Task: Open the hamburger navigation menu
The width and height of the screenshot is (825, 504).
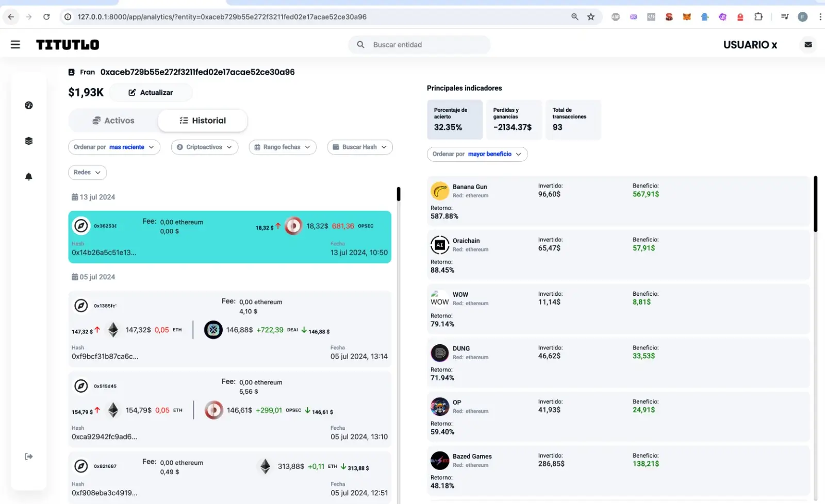Action: (x=15, y=44)
